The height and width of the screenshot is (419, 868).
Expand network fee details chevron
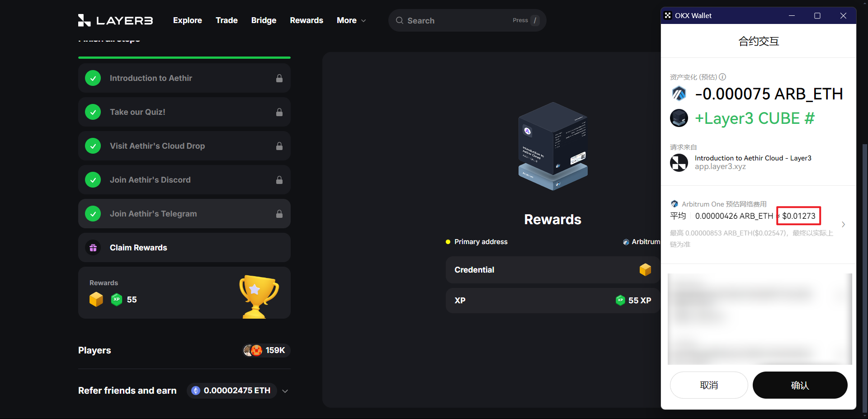coord(843,225)
